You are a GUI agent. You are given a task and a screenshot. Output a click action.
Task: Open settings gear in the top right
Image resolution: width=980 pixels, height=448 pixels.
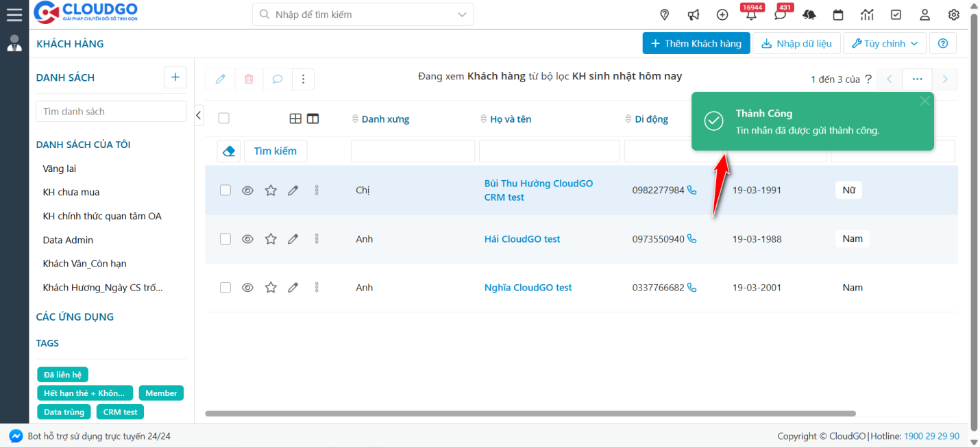click(x=953, y=14)
